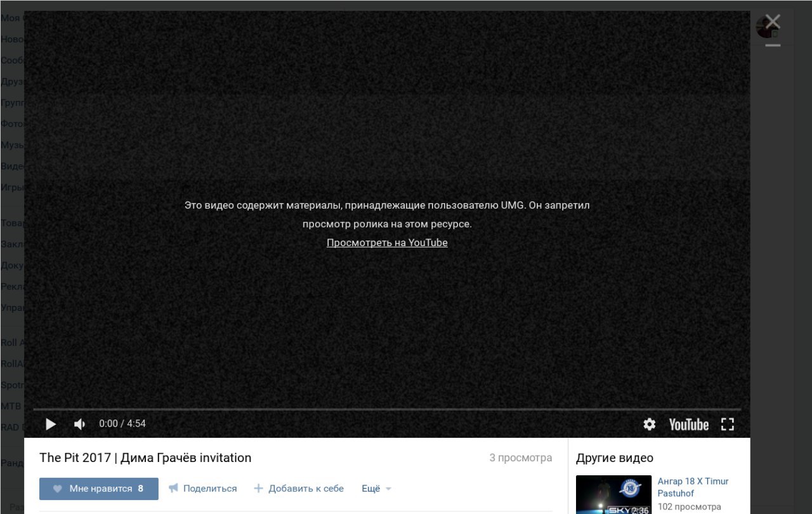The width and height of the screenshot is (812, 514).
Task: Click the minimize bar under close button
Action: point(772,45)
